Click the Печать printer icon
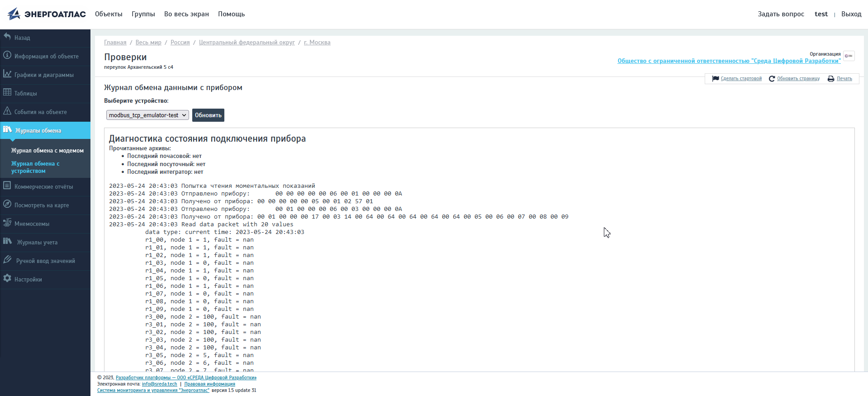Screen dimensions: 868x396 (831, 79)
